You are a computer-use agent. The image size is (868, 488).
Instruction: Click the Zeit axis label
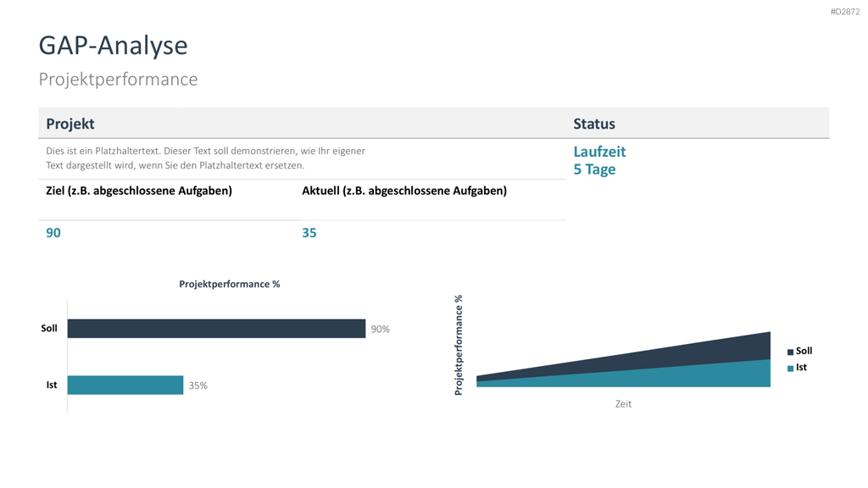click(623, 404)
